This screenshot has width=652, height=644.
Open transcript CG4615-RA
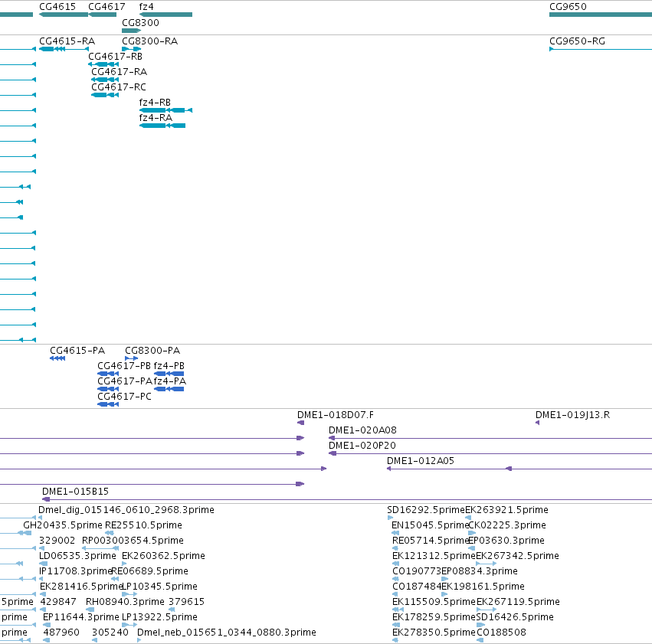(x=67, y=41)
